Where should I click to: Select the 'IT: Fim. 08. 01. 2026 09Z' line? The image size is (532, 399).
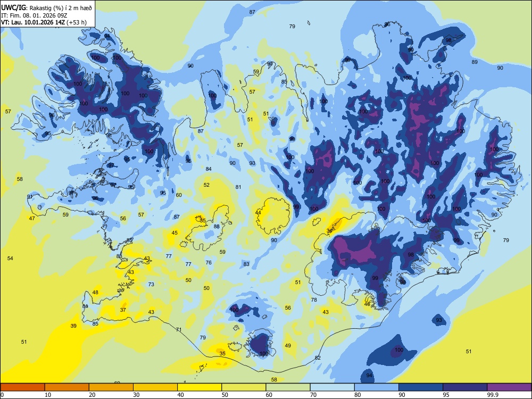[x=34, y=15]
